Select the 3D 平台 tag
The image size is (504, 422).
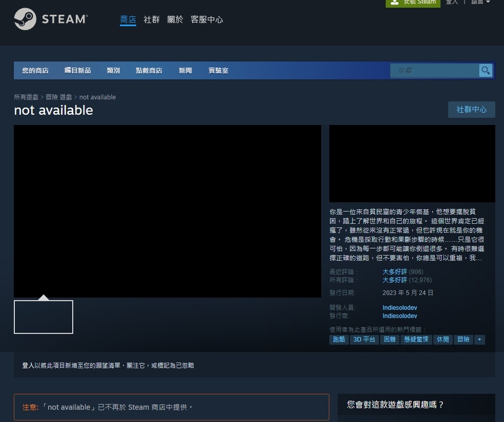(x=364, y=340)
